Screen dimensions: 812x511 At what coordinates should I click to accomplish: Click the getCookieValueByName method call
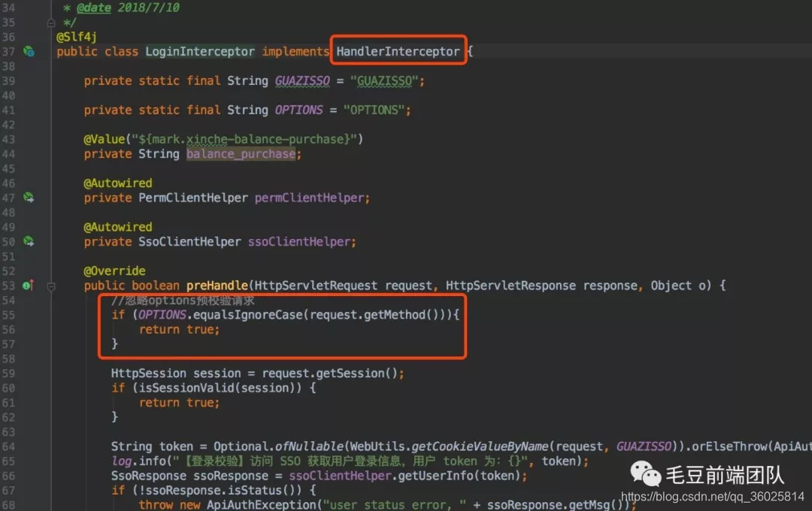pos(480,446)
